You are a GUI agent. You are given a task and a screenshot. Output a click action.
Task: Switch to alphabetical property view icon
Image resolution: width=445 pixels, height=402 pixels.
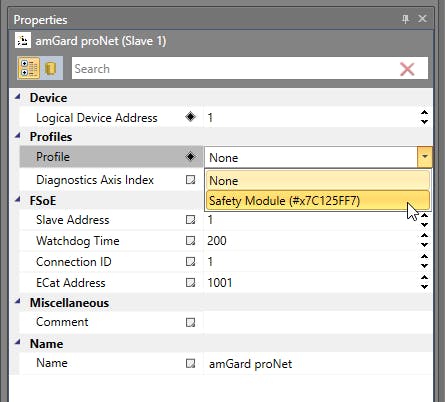pos(51,69)
